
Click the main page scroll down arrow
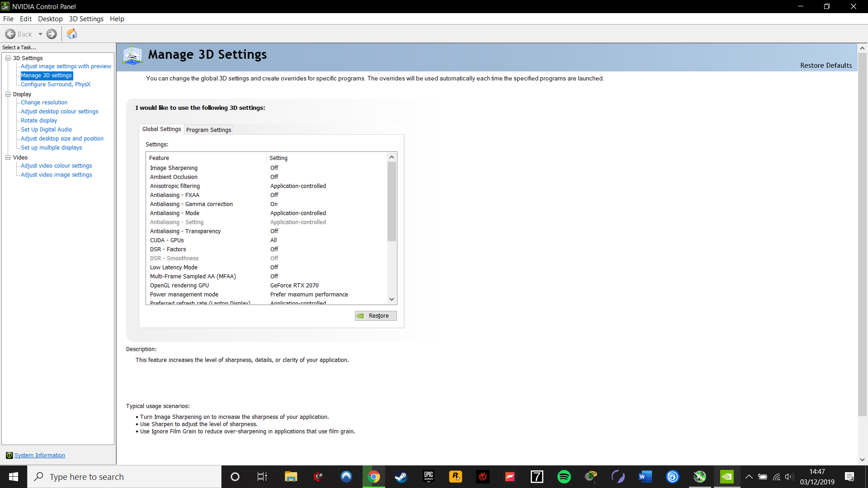click(x=862, y=460)
